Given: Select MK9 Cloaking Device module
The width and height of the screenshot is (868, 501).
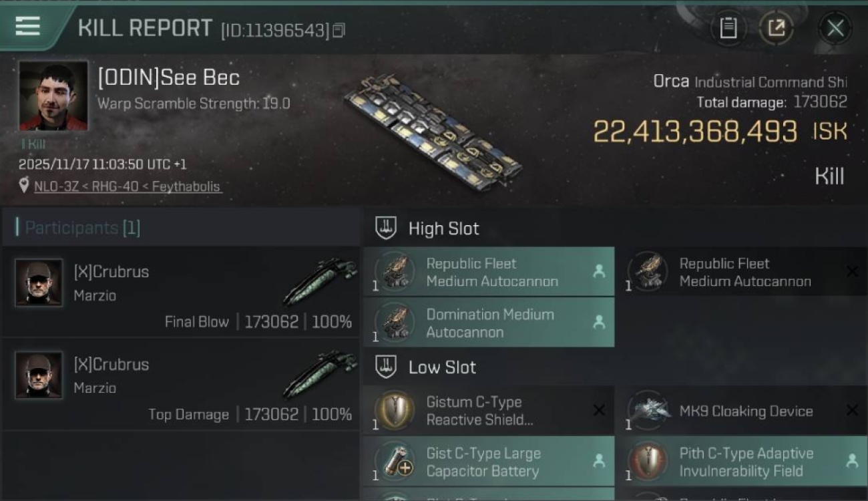Looking at the screenshot, I should click(x=746, y=411).
